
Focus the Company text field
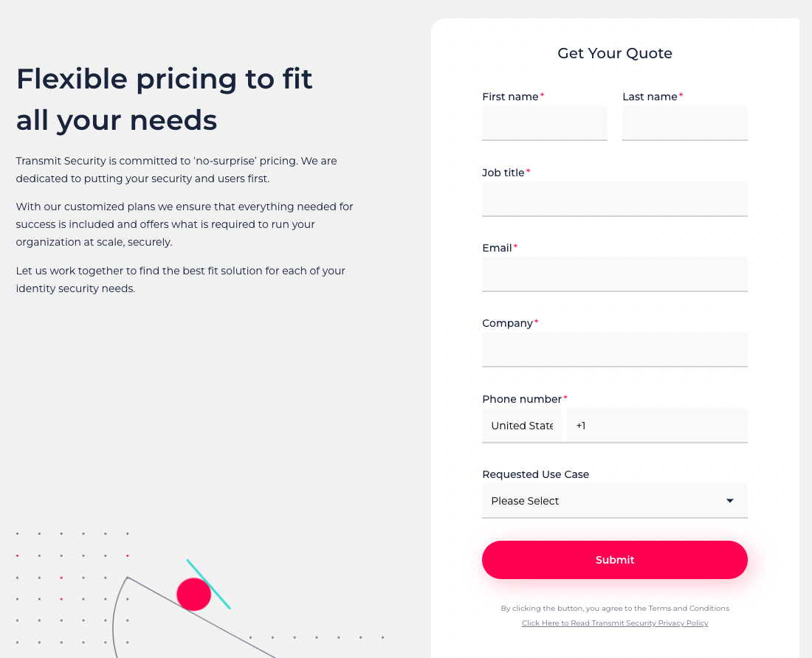(x=614, y=349)
